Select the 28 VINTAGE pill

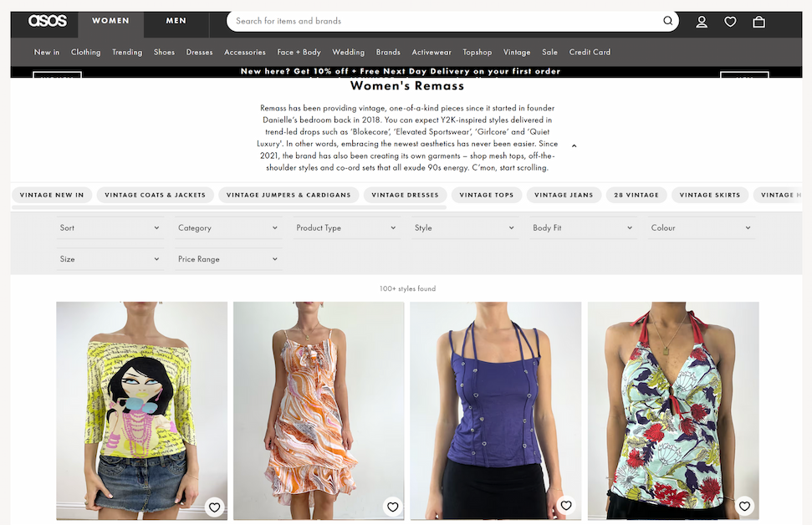(636, 195)
